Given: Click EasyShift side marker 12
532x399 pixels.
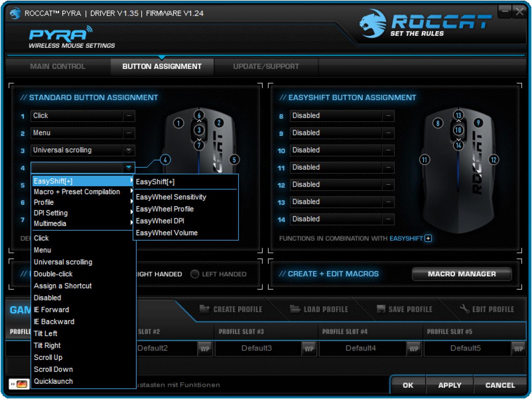Looking at the screenshot, I should [493, 160].
